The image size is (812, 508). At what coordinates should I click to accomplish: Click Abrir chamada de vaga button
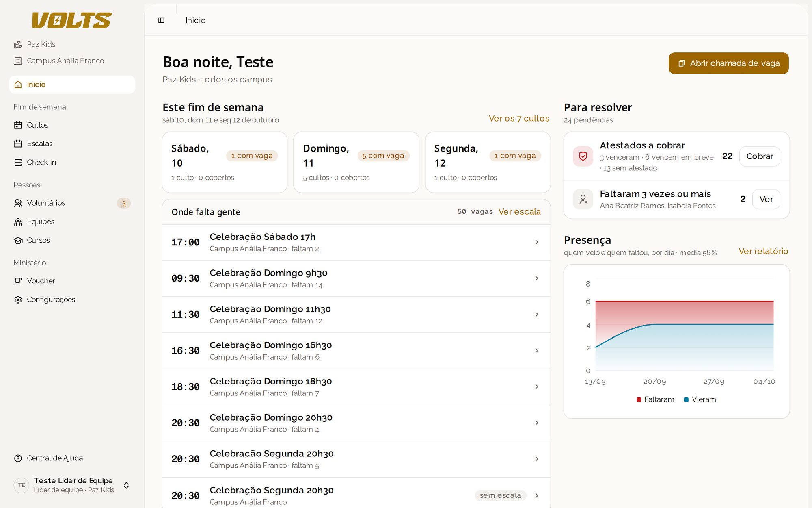click(x=728, y=63)
